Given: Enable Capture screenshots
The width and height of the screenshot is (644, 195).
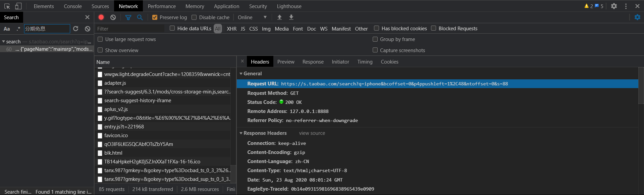Looking at the screenshot, I should [375, 50].
